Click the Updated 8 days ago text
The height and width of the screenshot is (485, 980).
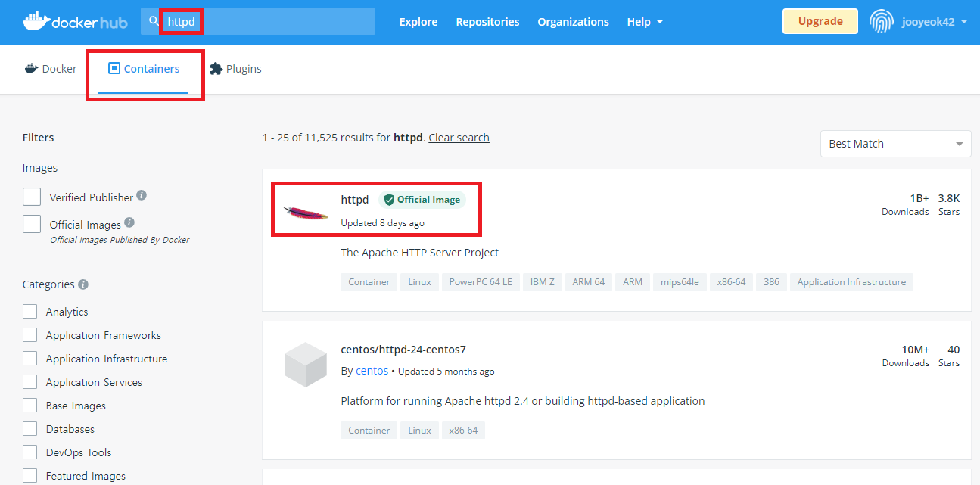tap(383, 223)
